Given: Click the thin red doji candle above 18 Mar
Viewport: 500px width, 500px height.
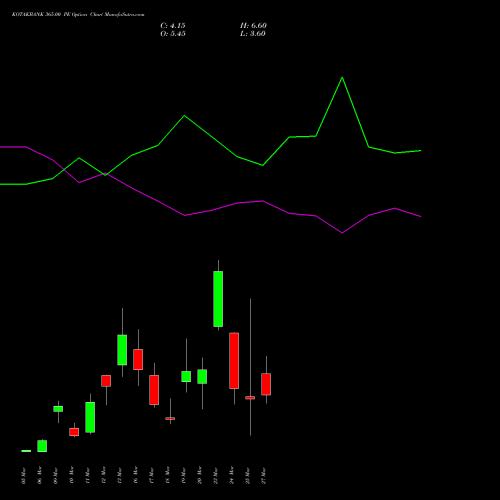Looking at the screenshot, I should coord(170,418).
